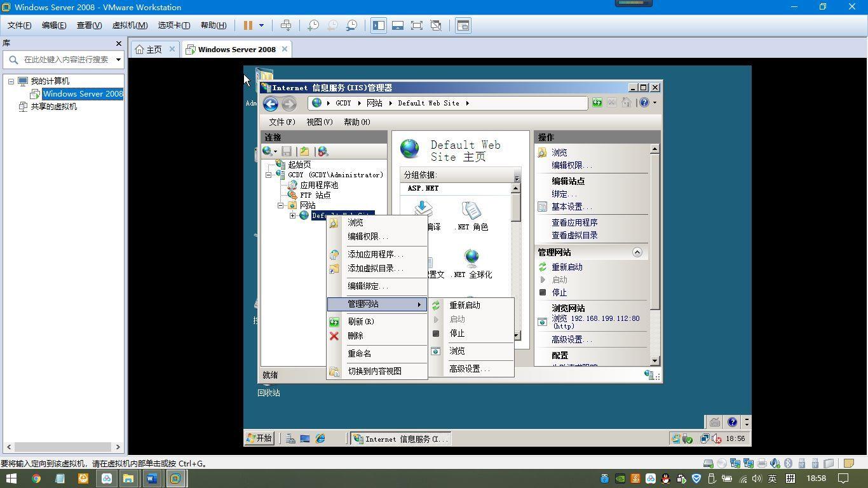
Task: Click 查看虚拟目录 action link
Action: pos(574,235)
